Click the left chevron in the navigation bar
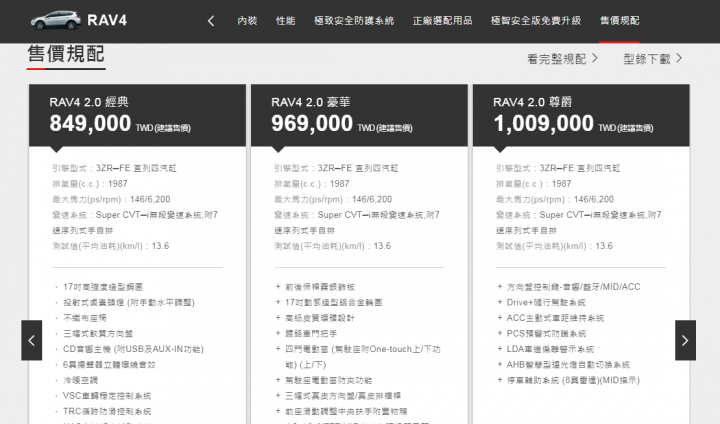This screenshot has width=720, height=424. (x=211, y=21)
